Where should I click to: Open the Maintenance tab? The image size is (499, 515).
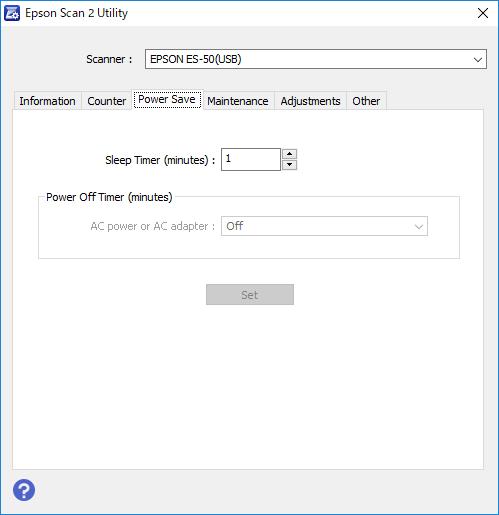click(x=238, y=101)
